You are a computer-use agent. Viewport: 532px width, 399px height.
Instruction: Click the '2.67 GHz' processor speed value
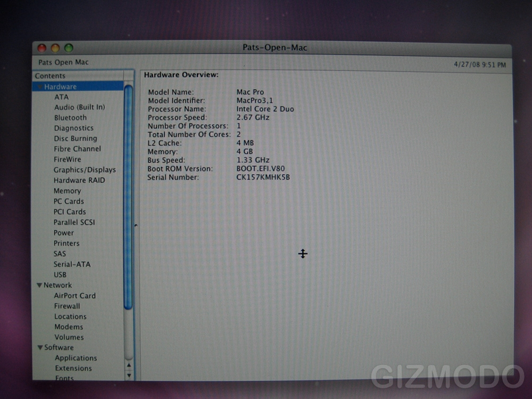253,118
